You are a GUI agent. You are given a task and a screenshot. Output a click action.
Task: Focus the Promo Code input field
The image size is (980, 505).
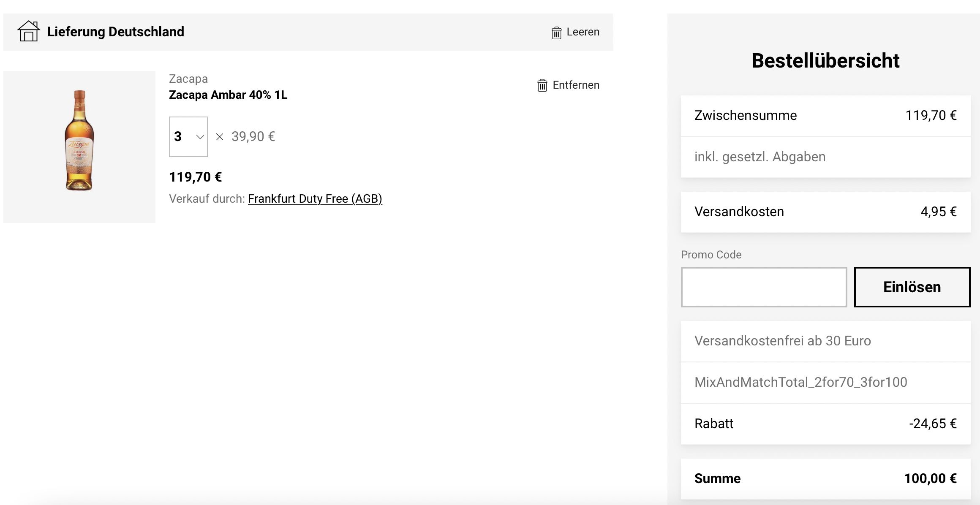[x=764, y=287]
